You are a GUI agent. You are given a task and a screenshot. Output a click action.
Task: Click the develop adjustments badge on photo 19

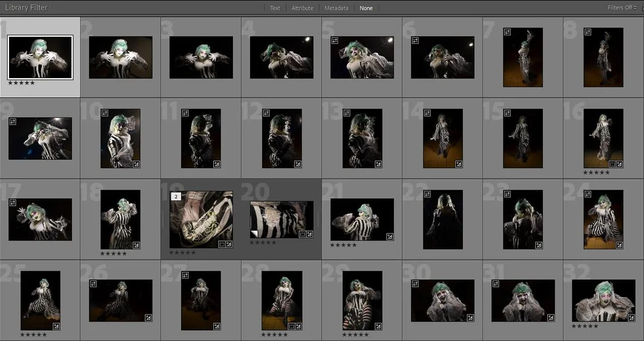pos(229,244)
